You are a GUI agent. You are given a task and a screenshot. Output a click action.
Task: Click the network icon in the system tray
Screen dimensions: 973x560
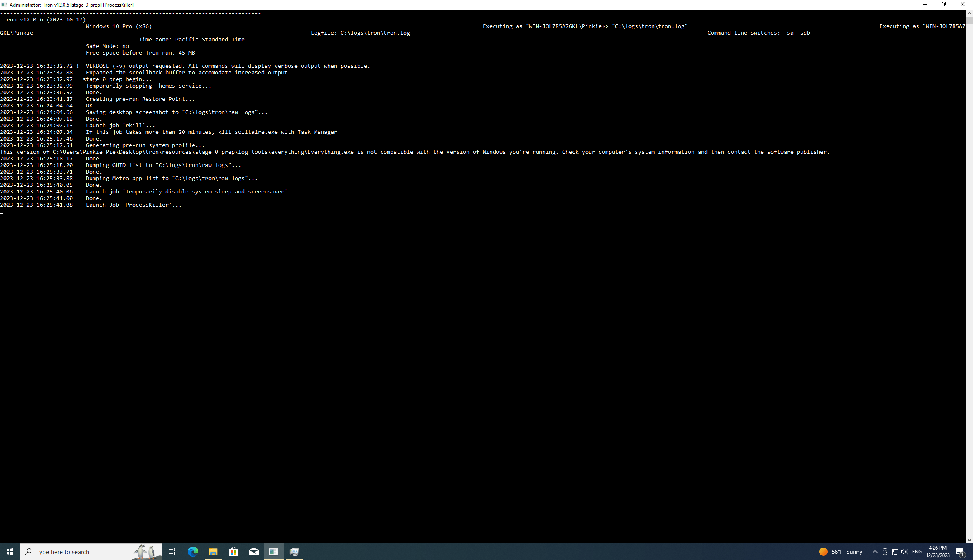894,552
